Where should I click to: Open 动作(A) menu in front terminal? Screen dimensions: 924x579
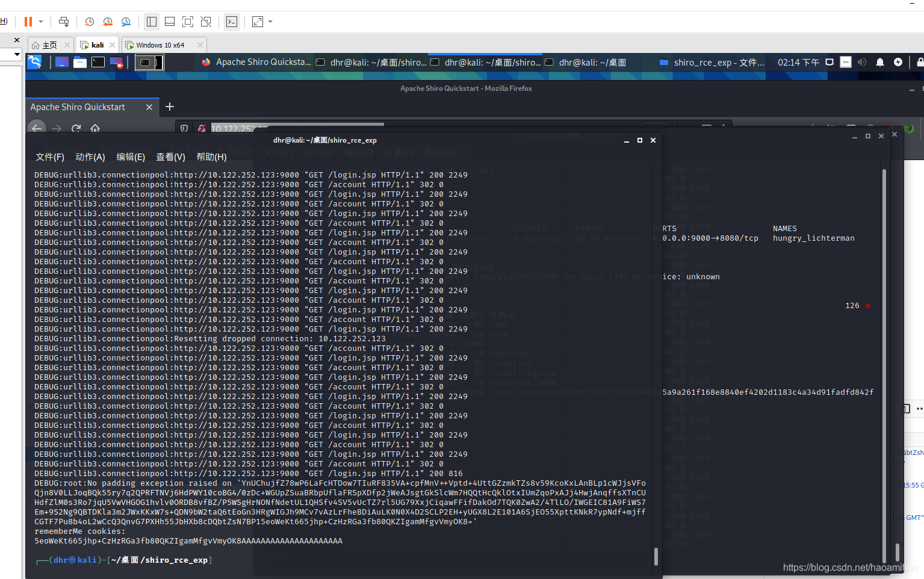(x=90, y=157)
